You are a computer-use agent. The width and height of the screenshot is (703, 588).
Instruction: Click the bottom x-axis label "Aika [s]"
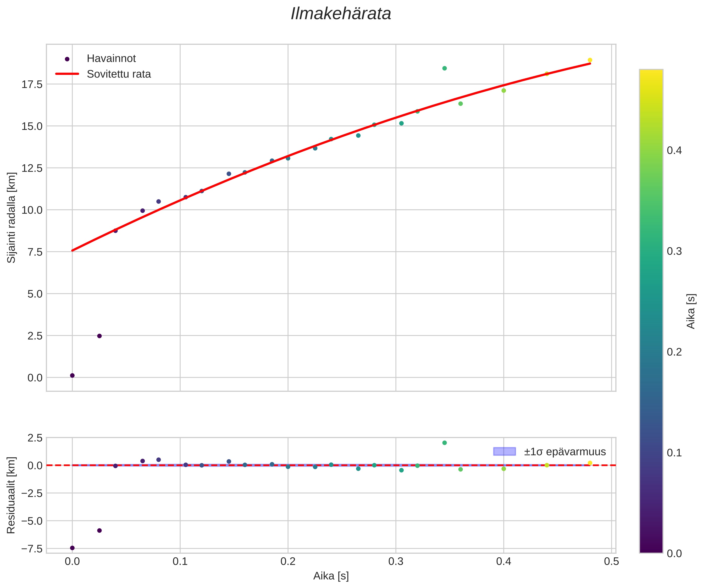click(x=331, y=576)
